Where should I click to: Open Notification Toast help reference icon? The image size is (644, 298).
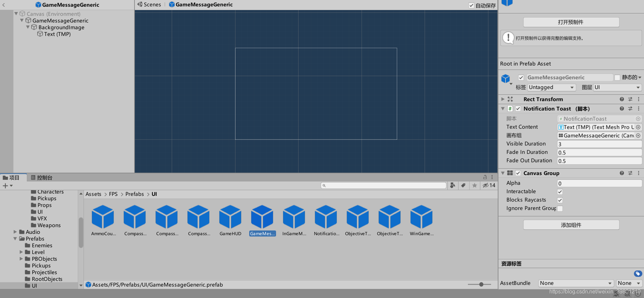click(x=622, y=109)
